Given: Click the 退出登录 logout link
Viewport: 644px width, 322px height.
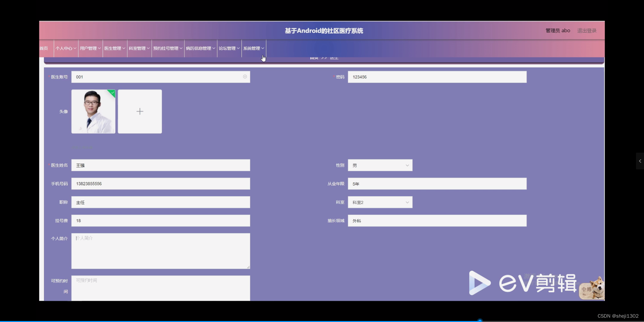Looking at the screenshot, I should [x=586, y=30].
